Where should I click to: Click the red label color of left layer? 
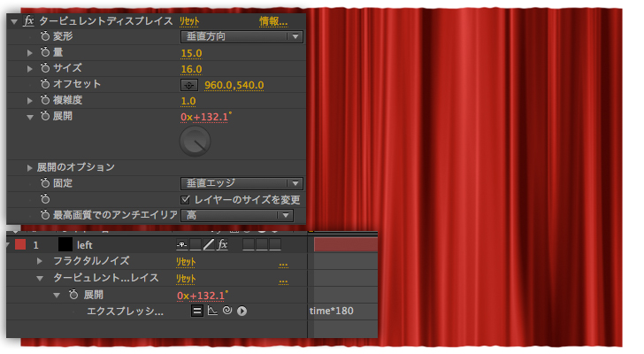point(19,244)
